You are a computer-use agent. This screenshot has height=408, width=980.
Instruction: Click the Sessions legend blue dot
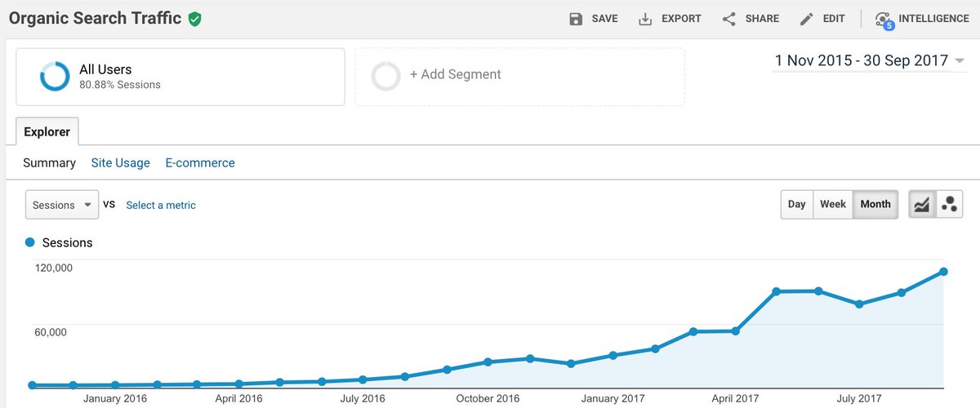point(30,242)
